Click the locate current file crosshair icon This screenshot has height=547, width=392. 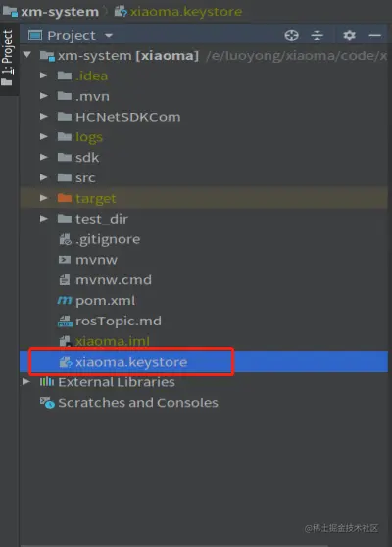click(292, 35)
